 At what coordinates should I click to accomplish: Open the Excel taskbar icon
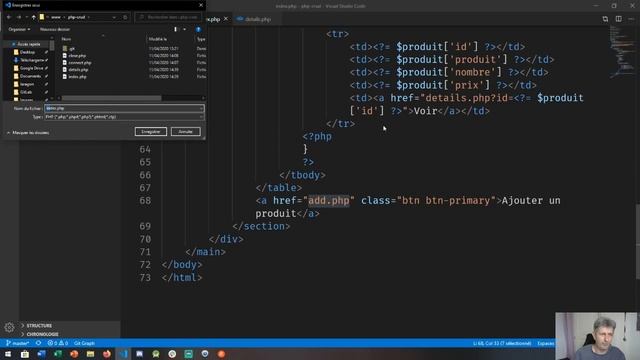[x=58, y=354]
